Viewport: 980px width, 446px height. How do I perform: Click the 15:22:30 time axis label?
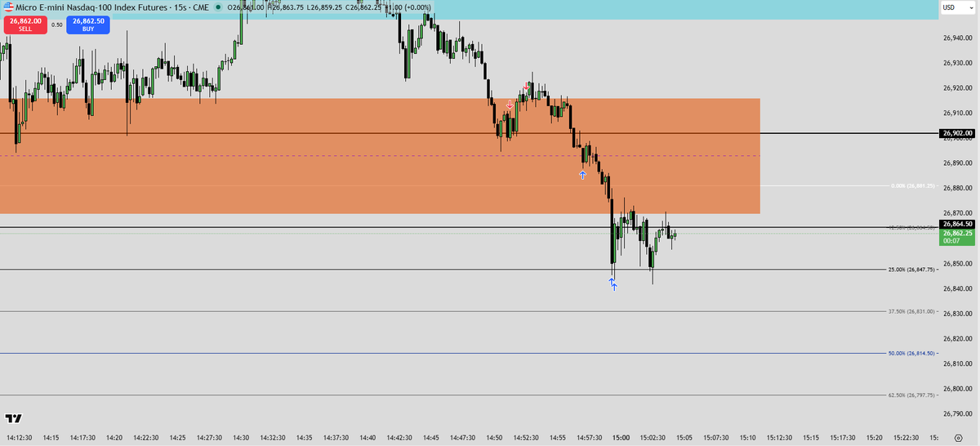[906, 439]
